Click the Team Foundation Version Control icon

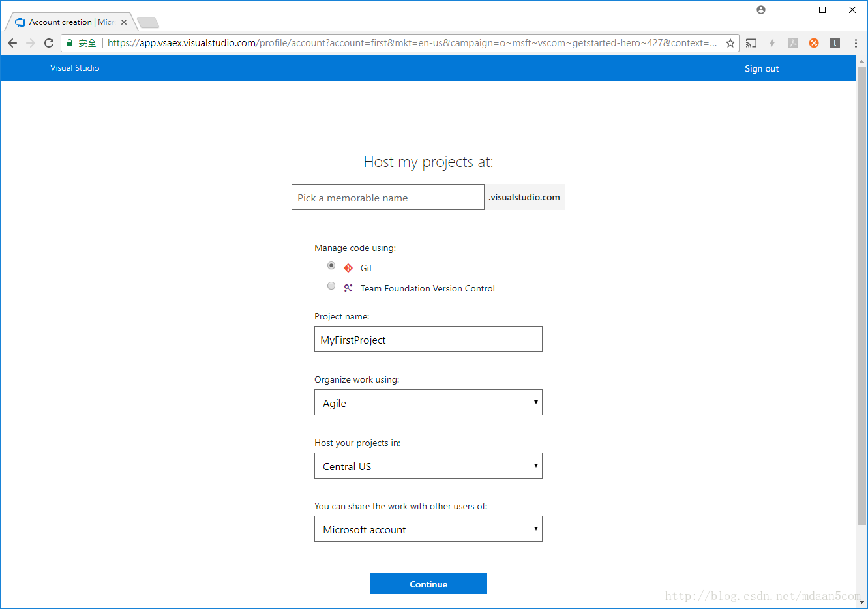[x=348, y=288]
